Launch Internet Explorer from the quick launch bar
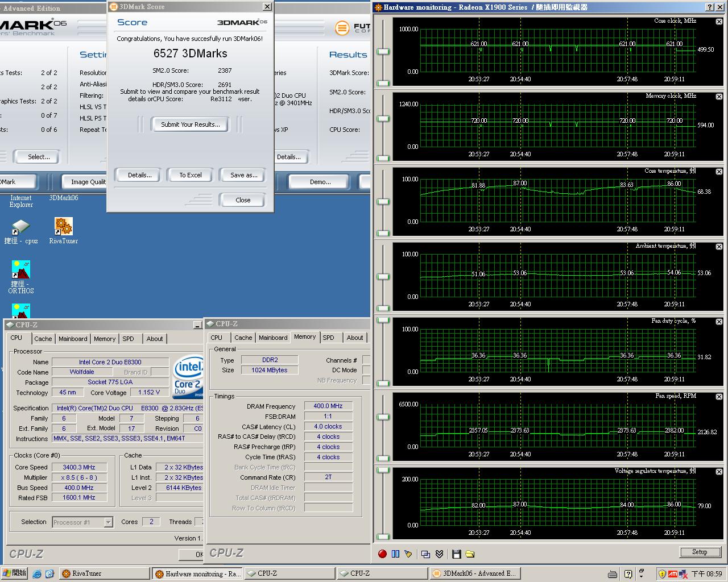This screenshot has height=582, width=728. click(38, 573)
